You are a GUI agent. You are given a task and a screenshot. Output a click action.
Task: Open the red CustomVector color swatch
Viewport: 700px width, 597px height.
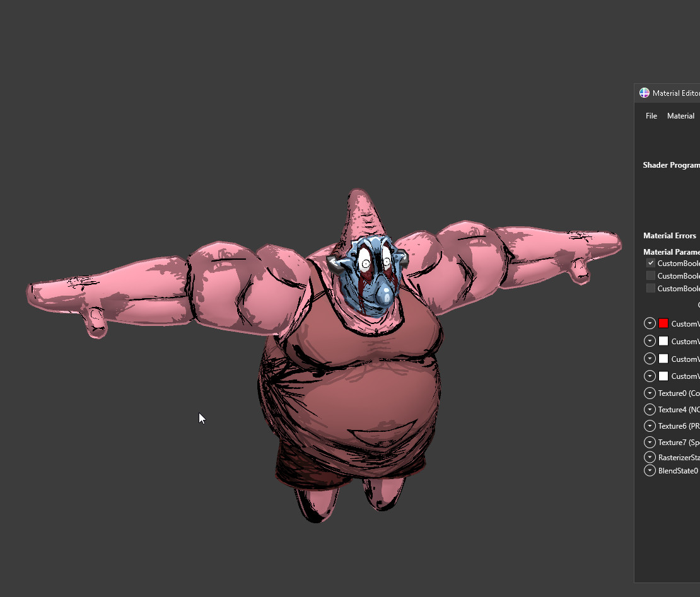click(x=663, y=323)
